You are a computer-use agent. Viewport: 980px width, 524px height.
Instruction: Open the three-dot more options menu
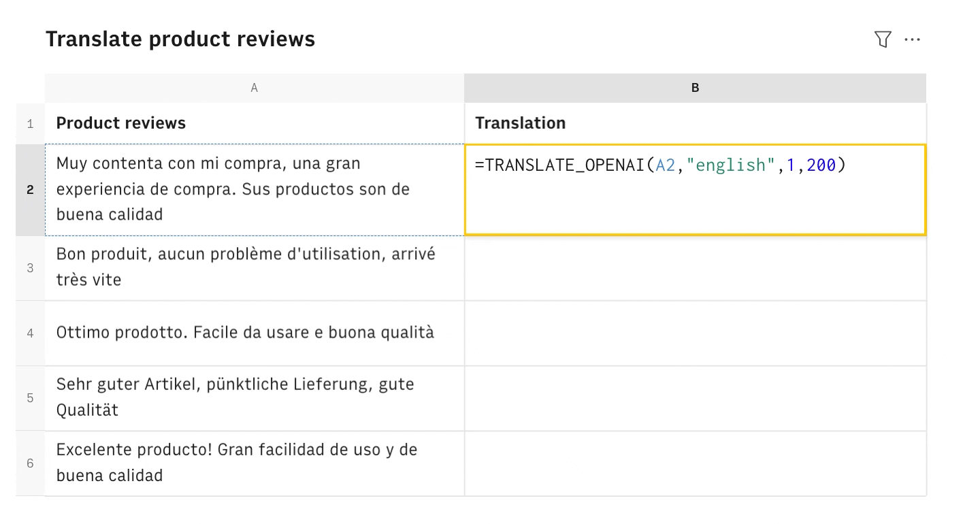pyautogui.click(x=912, y=39)
